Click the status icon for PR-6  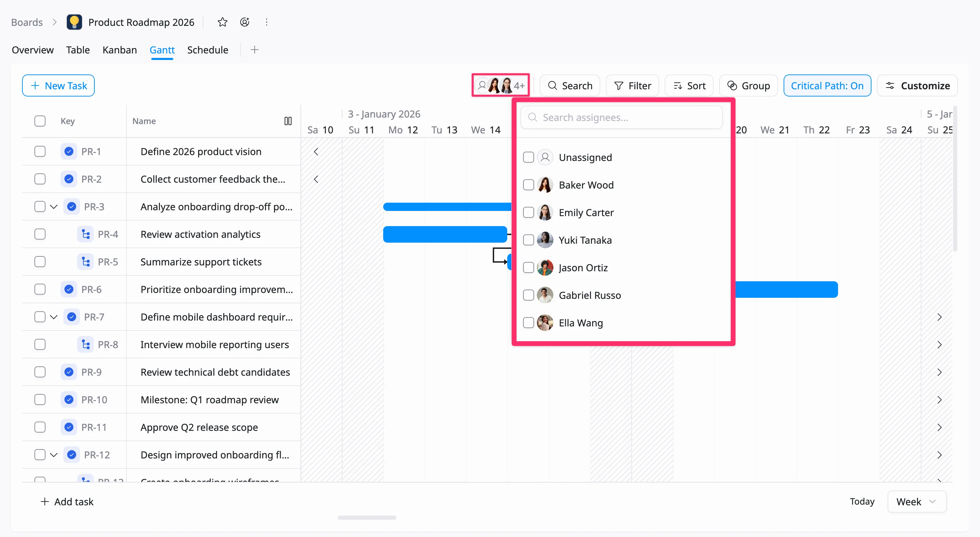69,290
